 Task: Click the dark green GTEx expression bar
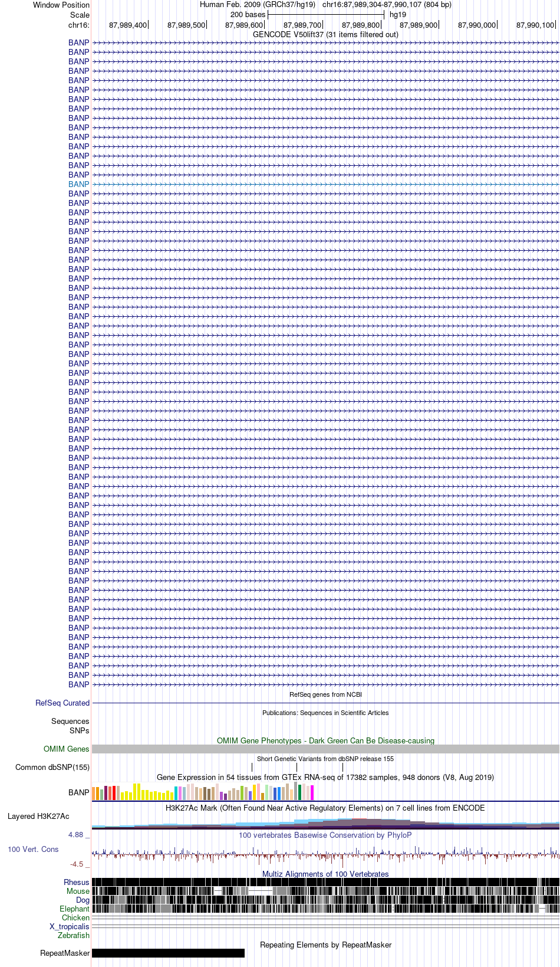(300, 792)
